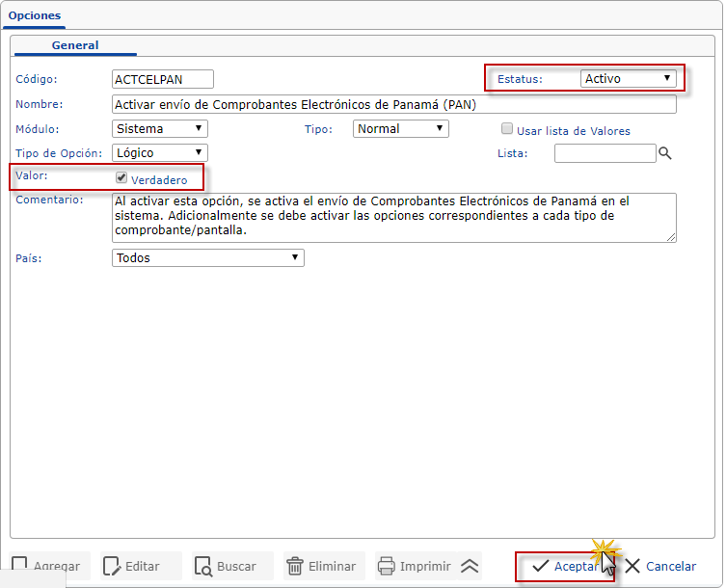
Task: Click the Buscar search button
Action: 232,566
